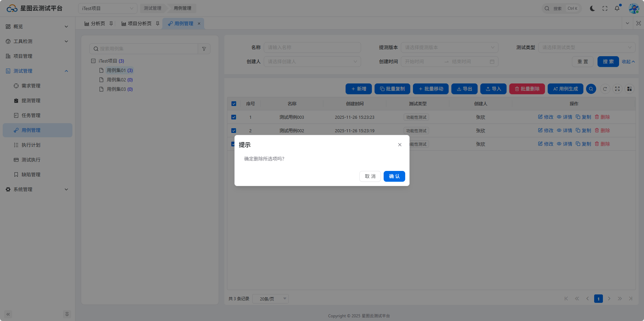Close the 提示 dialog with X
The height and width of the screenshot is (321, 644).
(x=400, y=145)
